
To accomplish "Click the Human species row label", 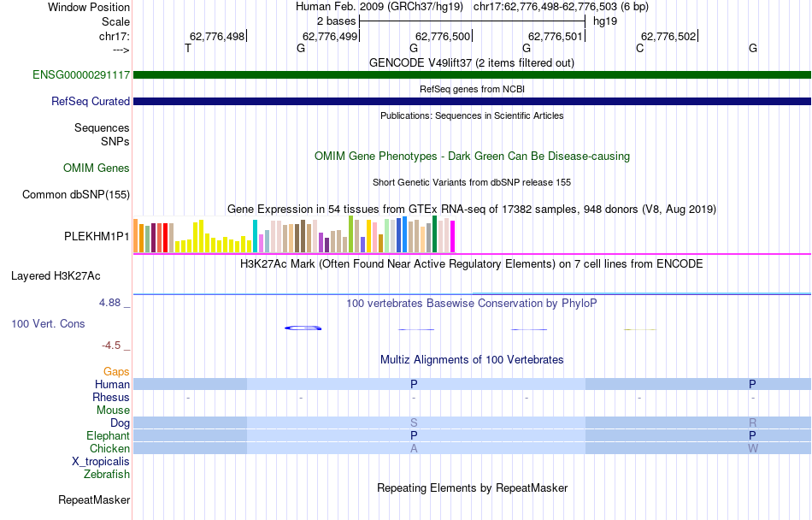I will point(112,384).
